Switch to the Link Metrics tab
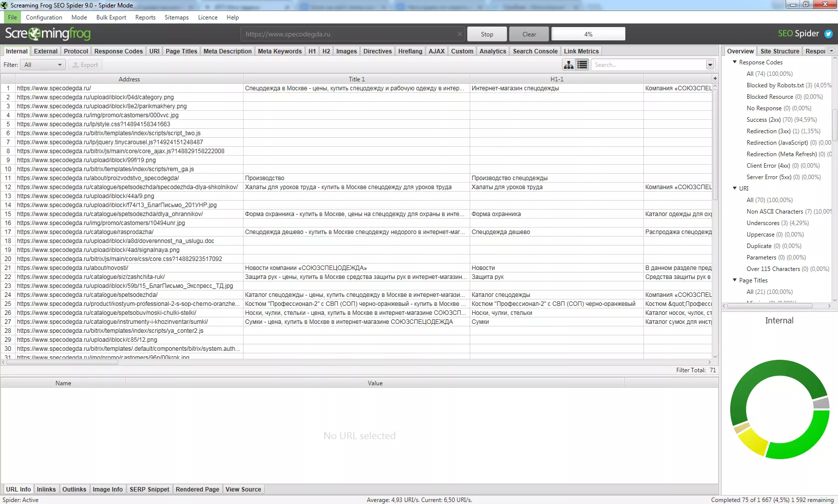 point(581,51)
